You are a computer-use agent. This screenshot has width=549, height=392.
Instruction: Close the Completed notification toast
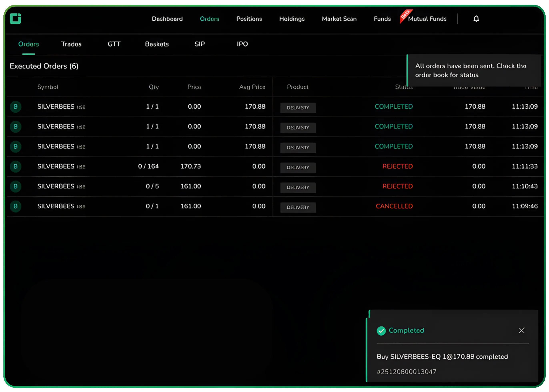(x=521, y=330)
